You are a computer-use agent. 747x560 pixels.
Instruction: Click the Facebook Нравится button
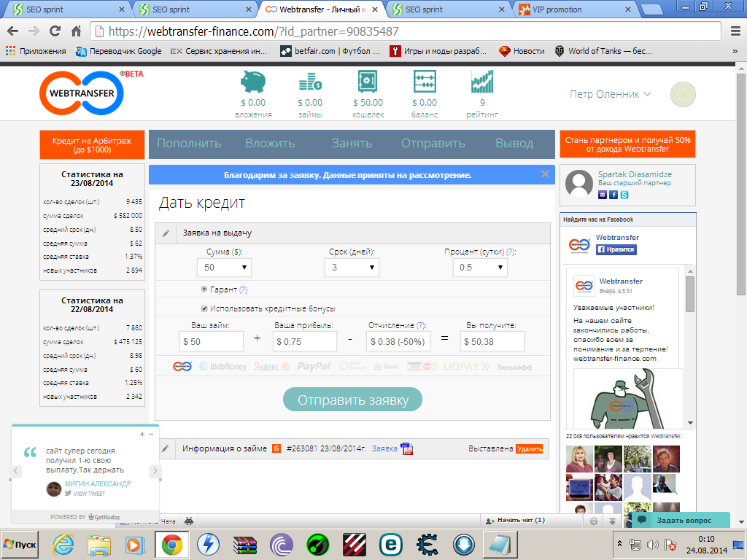[616, 249]
